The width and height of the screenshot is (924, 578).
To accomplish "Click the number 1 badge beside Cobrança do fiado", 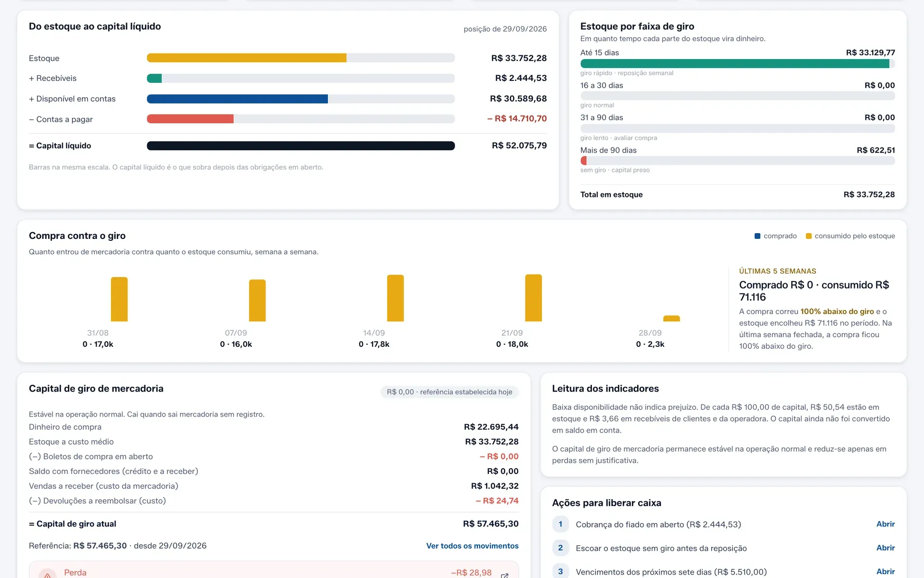I will tap(560, 524).
